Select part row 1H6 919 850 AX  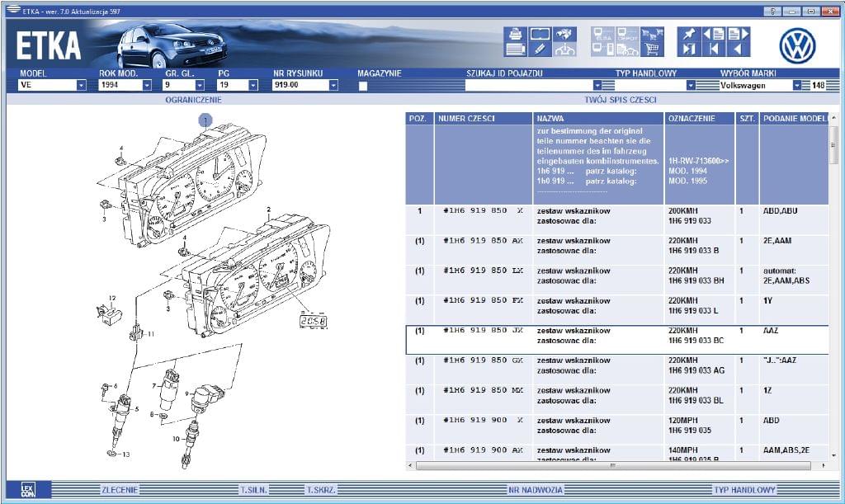tap(616, 249)
